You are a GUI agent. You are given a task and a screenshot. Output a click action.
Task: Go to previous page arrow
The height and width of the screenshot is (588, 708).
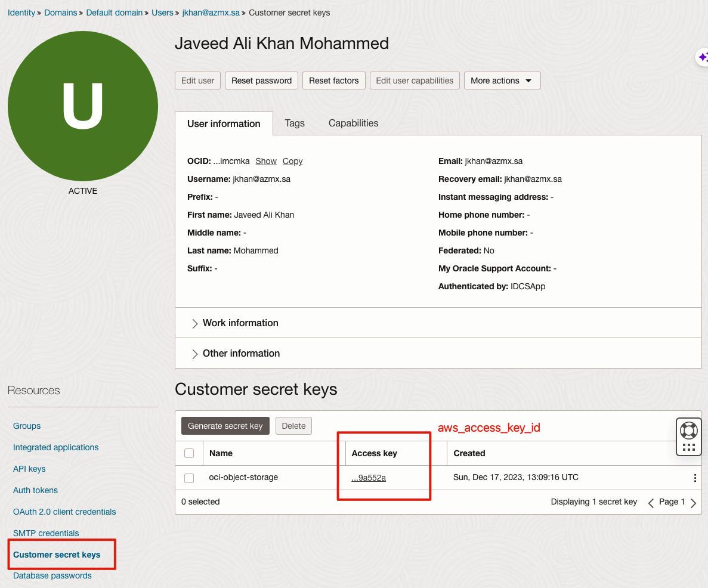pyautogui.click(x=651, y=503)
